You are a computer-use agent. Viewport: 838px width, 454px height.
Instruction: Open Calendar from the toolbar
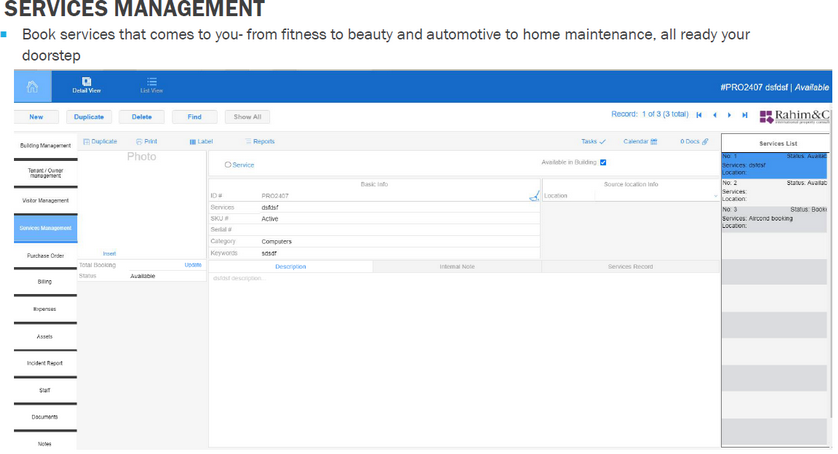coord(640,142)
